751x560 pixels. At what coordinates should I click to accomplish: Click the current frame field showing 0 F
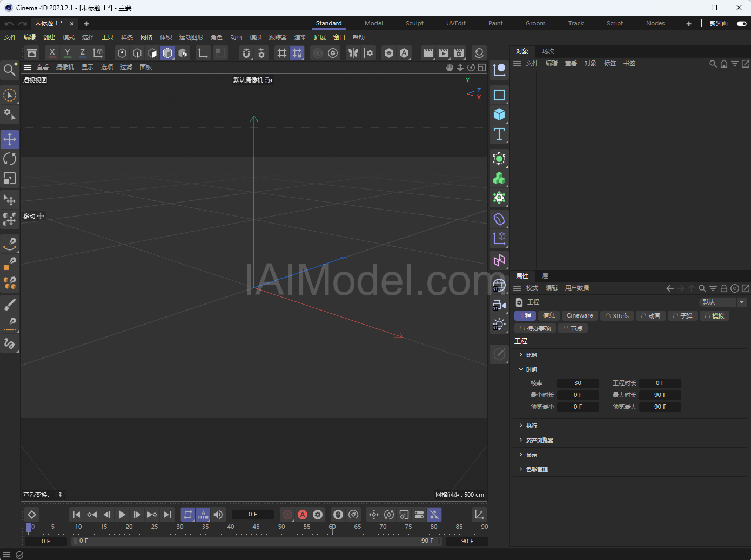tap(253, 515)
